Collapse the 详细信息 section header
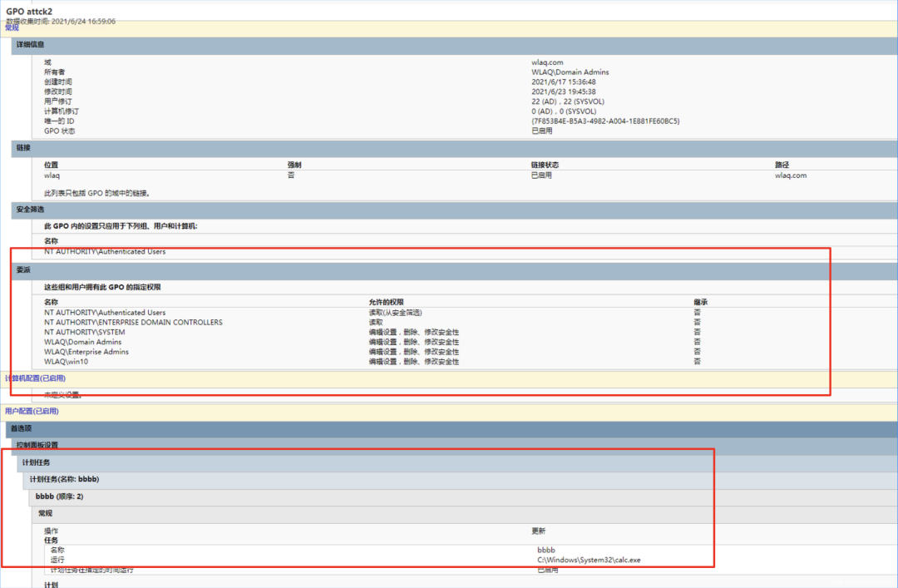This screenshot has height=588, width=898. pos(454,45)
